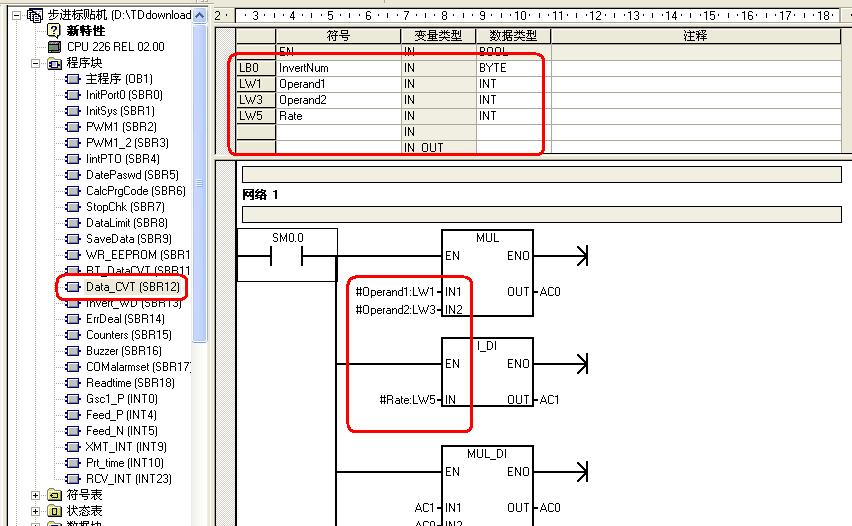The height and width of the screenshot is (526, 852).
Task: Select the PWM1 (SBR2) subroutine icon
Action: pos(73,127)
